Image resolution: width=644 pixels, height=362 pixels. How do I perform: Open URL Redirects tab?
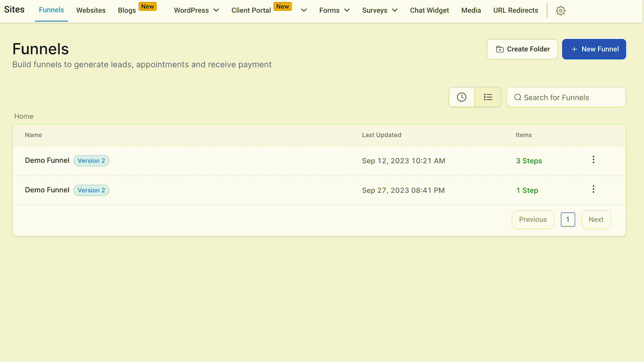[x=516, y=10]
